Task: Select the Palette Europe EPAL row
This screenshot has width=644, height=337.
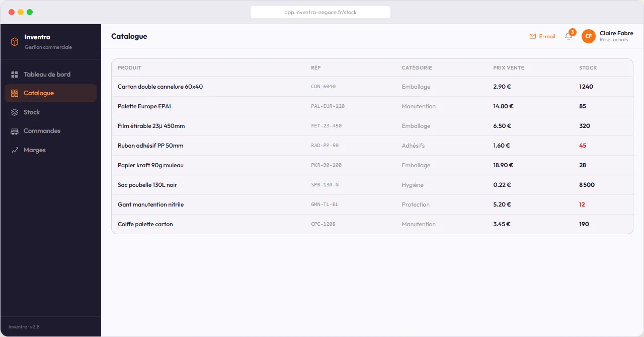Action: click(x=145, y=106)
